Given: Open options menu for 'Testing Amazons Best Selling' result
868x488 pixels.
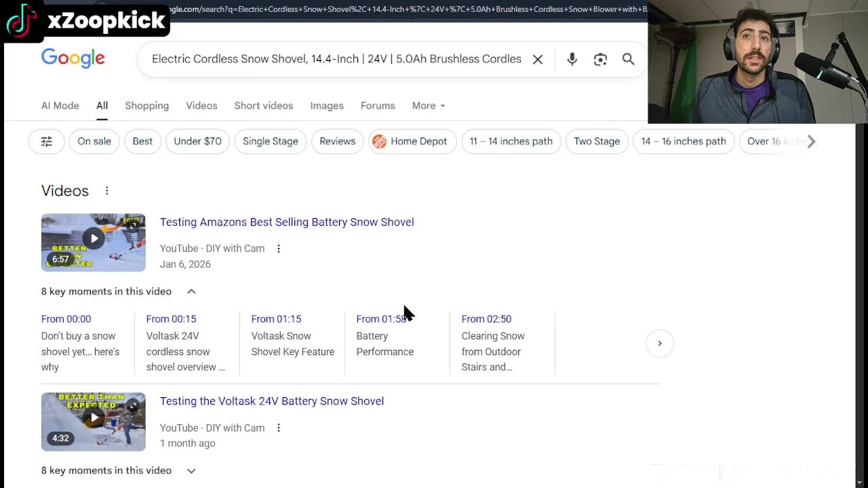Looking at the screenshot, I should 278,249.
